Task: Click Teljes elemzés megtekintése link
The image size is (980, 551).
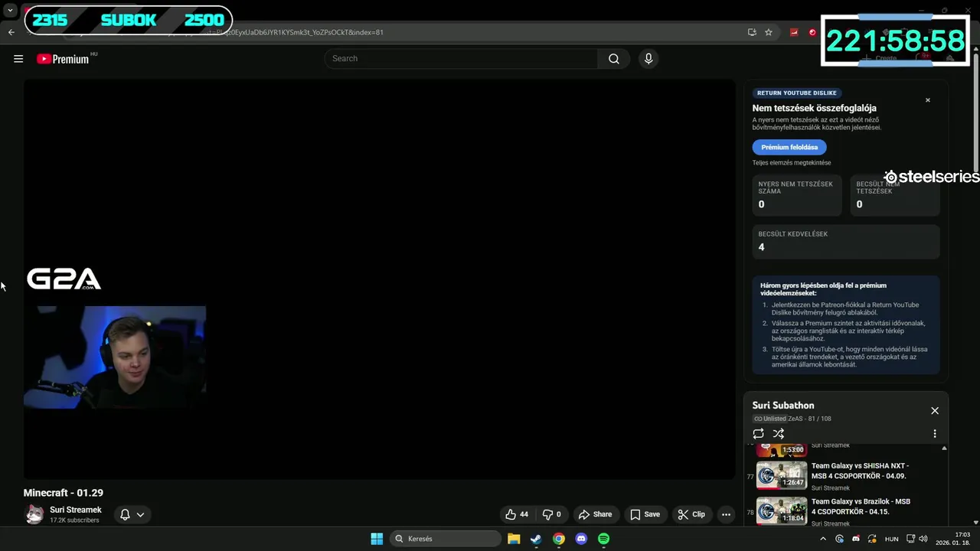Action: [x=791, y=163]
